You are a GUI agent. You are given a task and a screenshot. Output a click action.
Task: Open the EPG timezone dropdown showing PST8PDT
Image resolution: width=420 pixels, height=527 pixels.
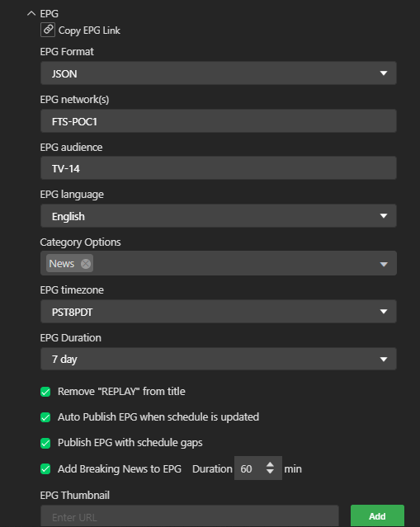[x=219, y=311]
